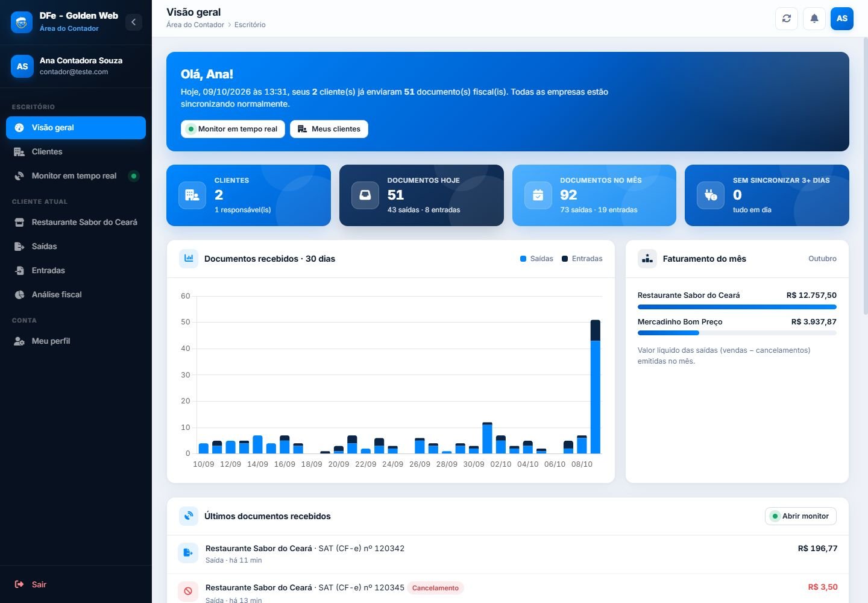Click the Entradas legend dark swatch
Viewport: 868px width, 603px height.
[x=565, y=259]
